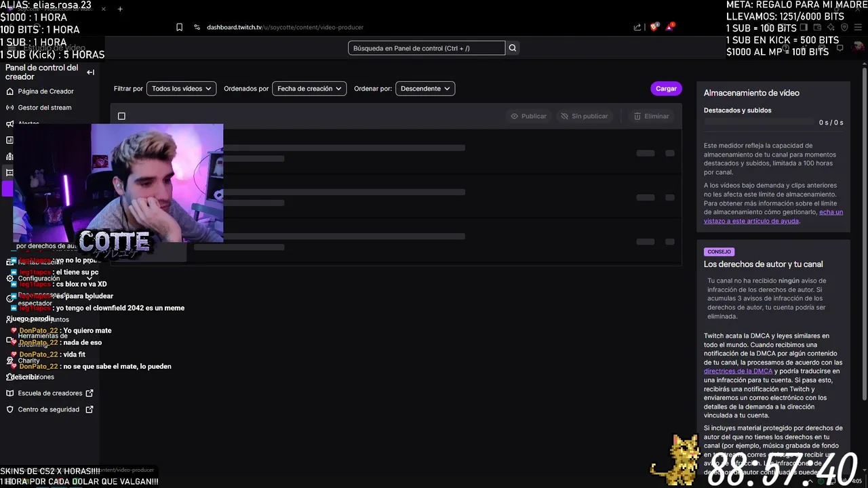Open Escuela de creadores link

click(x=50, y=393)
